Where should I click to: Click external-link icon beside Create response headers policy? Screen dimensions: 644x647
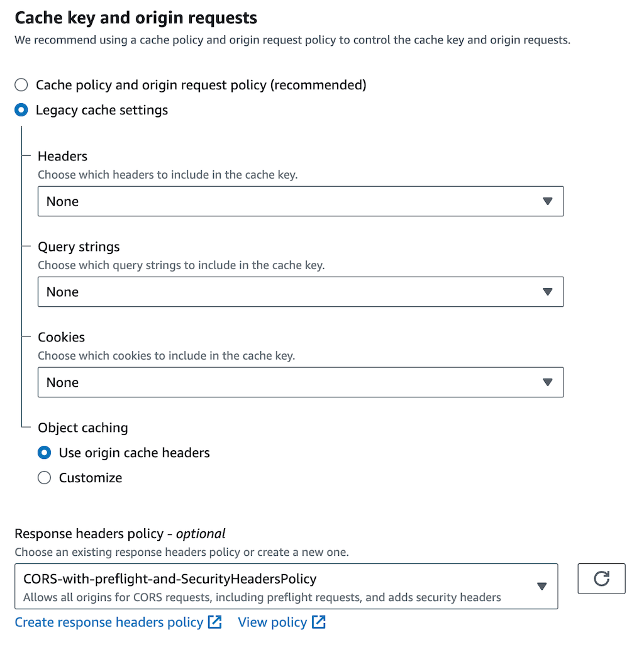point(215,622)
